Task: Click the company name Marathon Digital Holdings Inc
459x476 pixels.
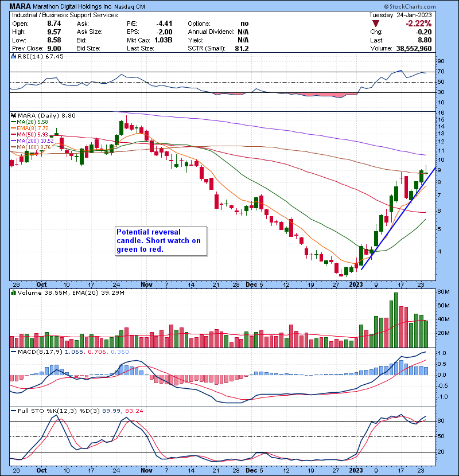Action: pyautogui.click(x=72, y=6)
